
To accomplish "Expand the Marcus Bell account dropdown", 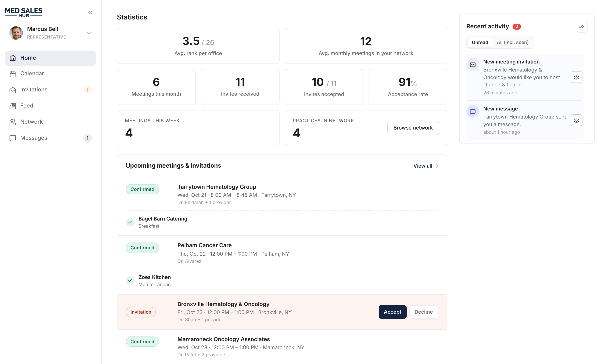I will point(89,33).
